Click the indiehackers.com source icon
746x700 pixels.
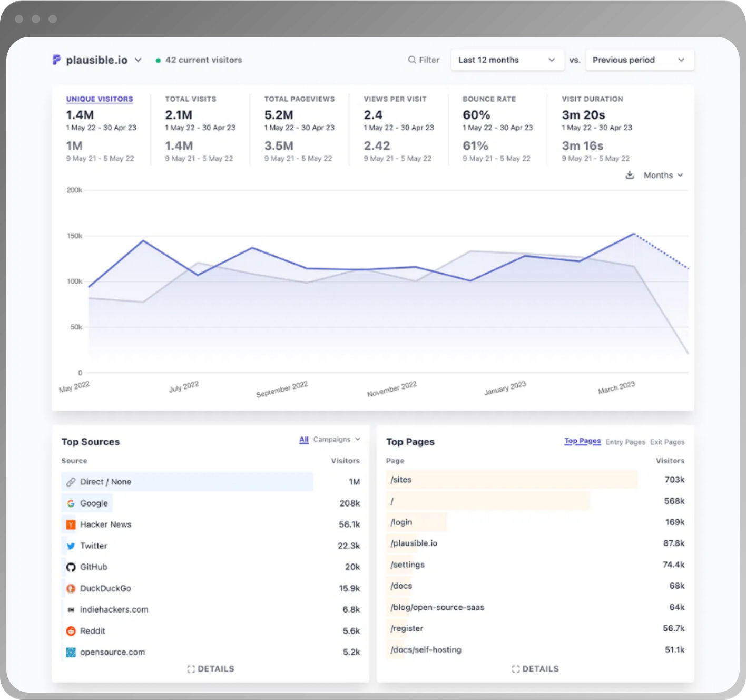71,610
